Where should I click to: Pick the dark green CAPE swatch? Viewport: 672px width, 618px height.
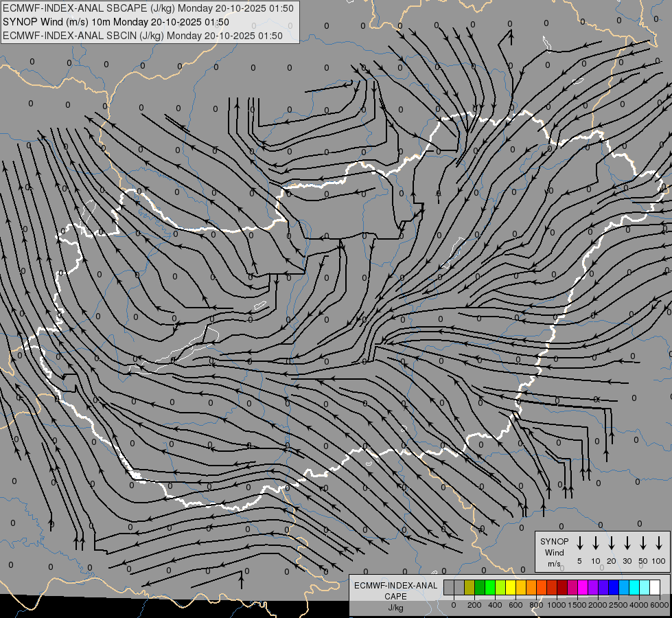[480, 587]
